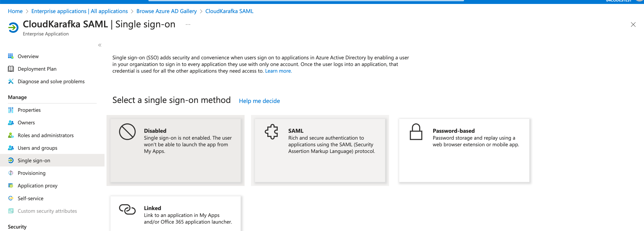Open Diagnose and solve problems
644x231 pixels.
tap(52, 82)
